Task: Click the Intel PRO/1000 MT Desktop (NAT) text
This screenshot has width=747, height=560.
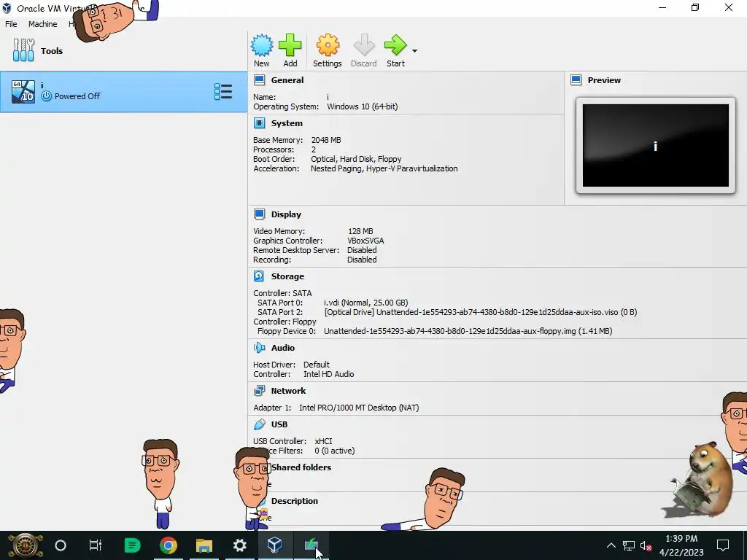Action: 359,408
